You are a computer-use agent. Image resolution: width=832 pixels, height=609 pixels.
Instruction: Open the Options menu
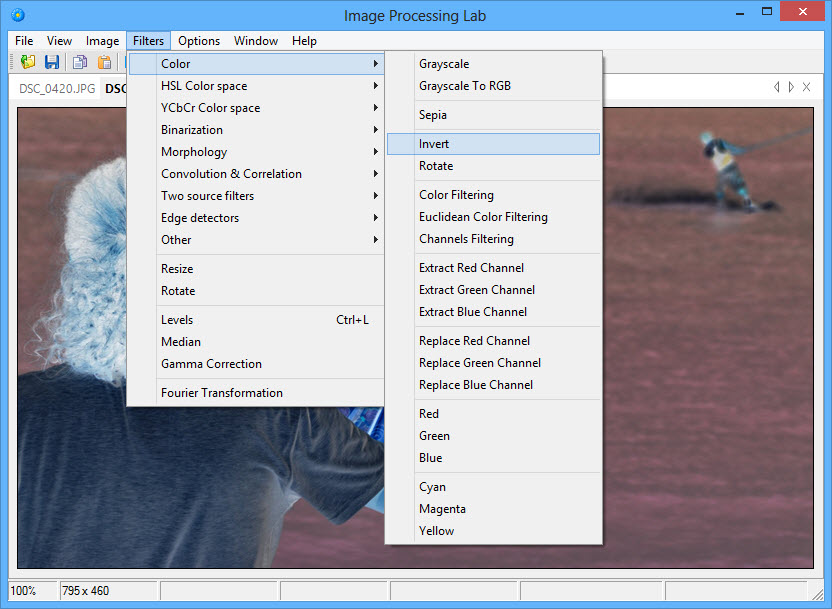[199, 41]
